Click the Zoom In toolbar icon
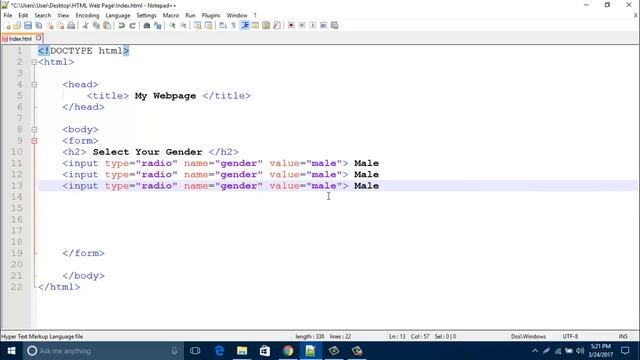Image resolution: width=640 pixels, height=360 pixels. 172,26
